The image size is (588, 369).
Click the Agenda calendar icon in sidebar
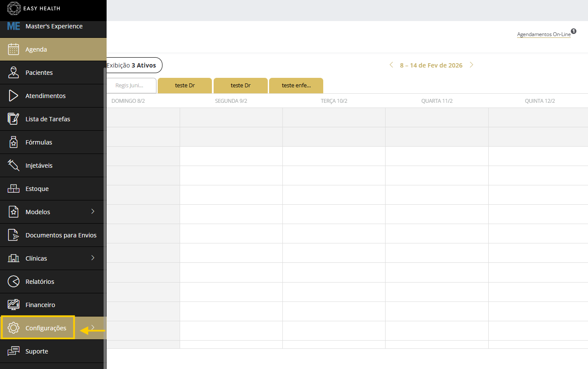click(13, 49)
